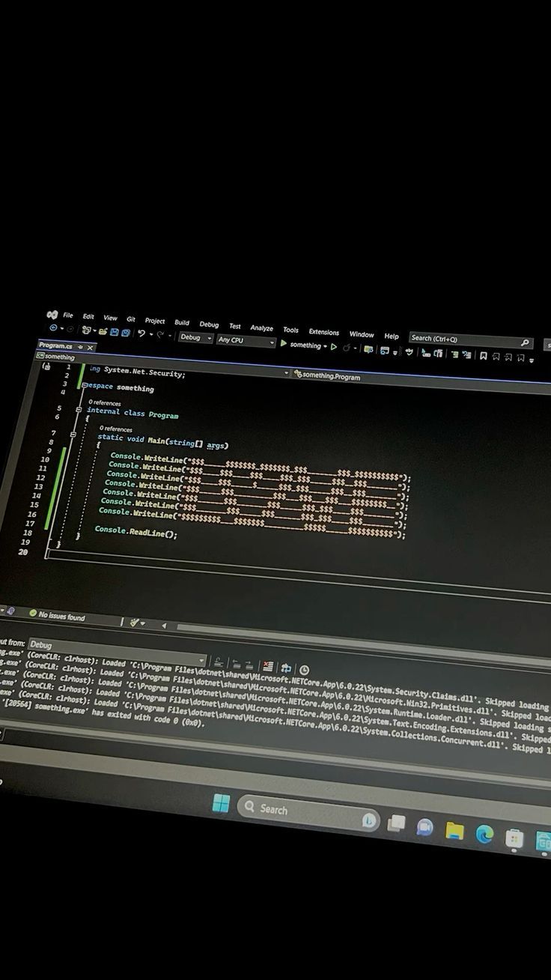Open the Any CPU platform dropdown
Image resolution: width=551 pixels, height=980 pixels.
tap(246, 340)
